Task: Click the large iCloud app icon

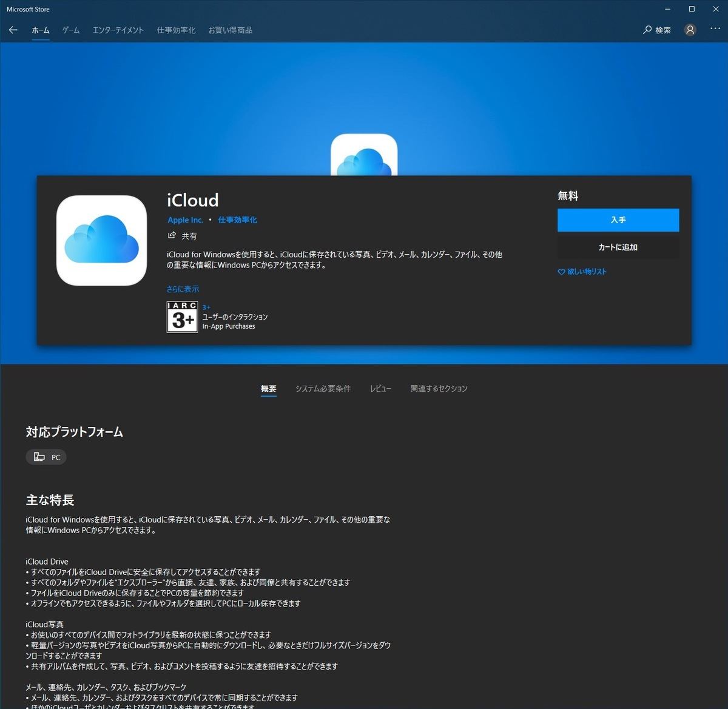Action: 101,240
